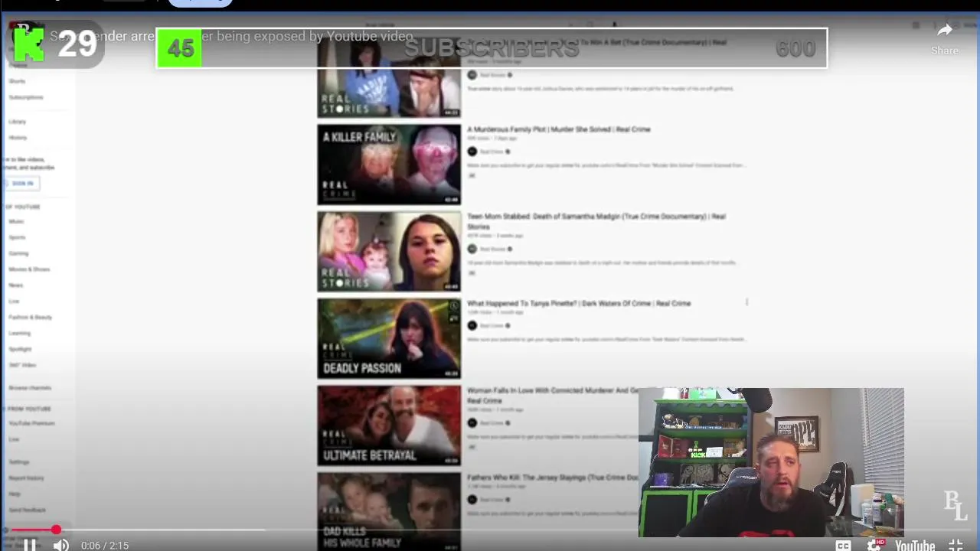Open 'Teen Mom Stabbed: Death of Samantha Madgin' title
This screenshot has height=551, width=980.
point(596,221)
